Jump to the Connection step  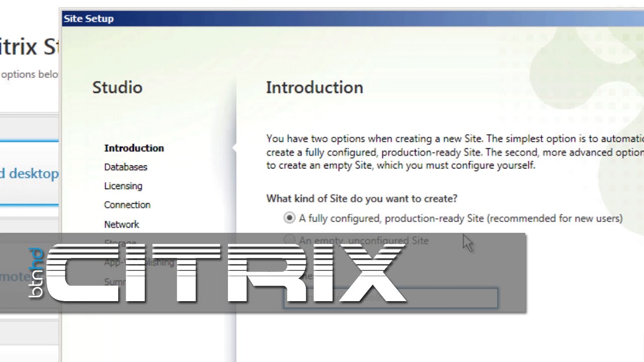click(x=127, y=205)
